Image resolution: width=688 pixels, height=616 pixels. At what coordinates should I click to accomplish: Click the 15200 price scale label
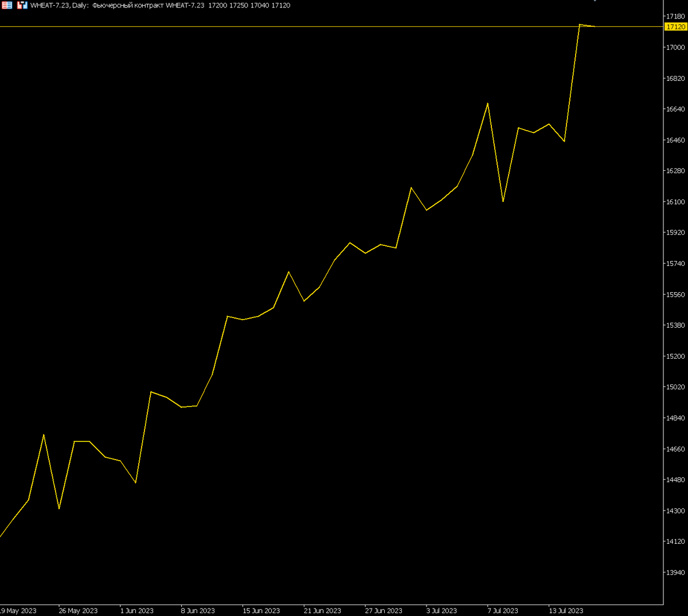675,356
